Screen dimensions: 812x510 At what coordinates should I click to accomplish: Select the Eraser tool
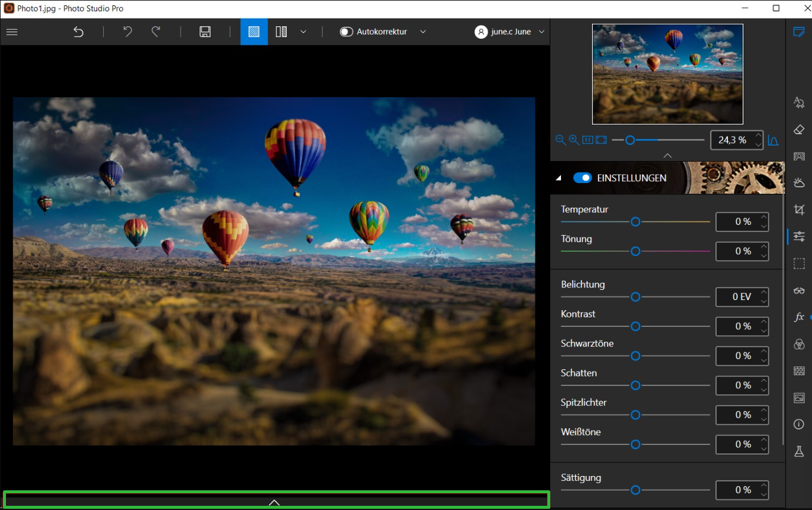click(799, 129)
